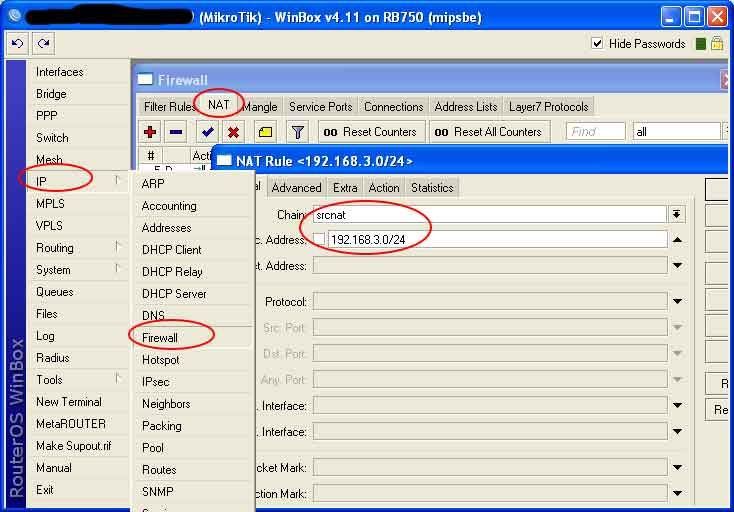Expand the Connection Mark field arrow
This screenshot has height=512, width=734.
click(677, 493)
